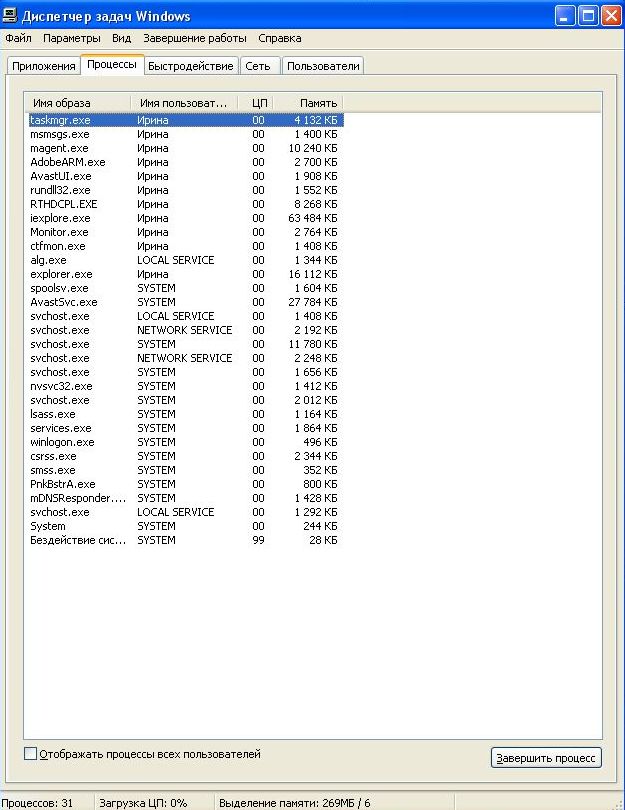Image resolution: width=625 pixels, height=810 pixels.
Task: Go to the Сеть tab
Action: (257, 66)
